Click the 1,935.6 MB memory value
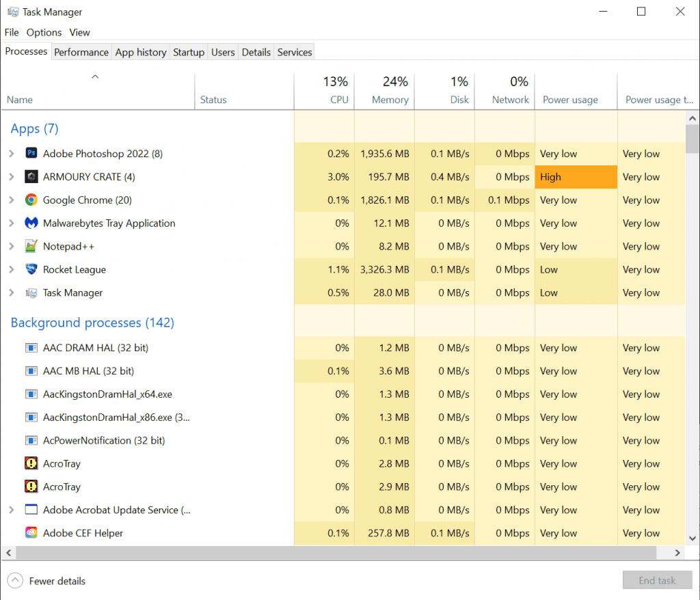Viewport: 700px width, 600px height. click(384, 154)
